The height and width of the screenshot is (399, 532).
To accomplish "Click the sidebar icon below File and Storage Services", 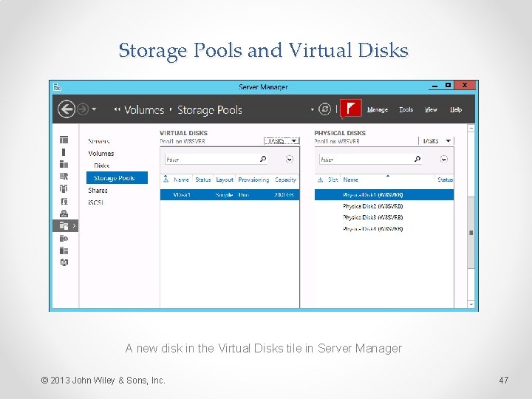I will pyautogui.click(x=64, y=238).
